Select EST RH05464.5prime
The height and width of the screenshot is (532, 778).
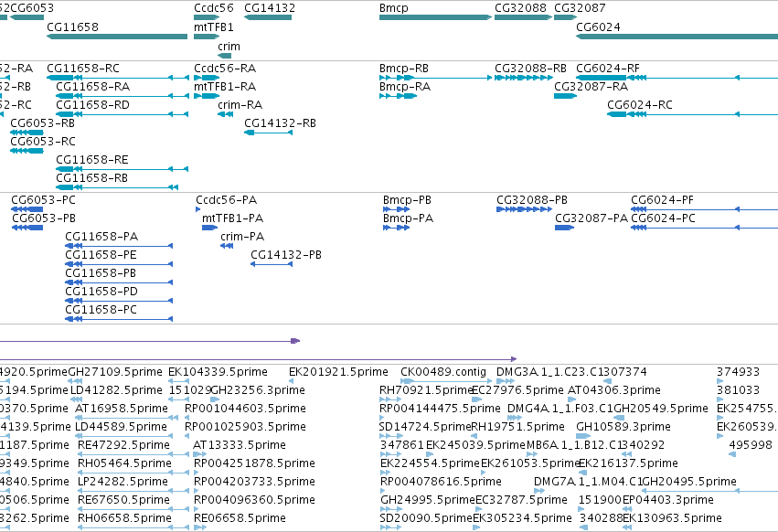133,472
